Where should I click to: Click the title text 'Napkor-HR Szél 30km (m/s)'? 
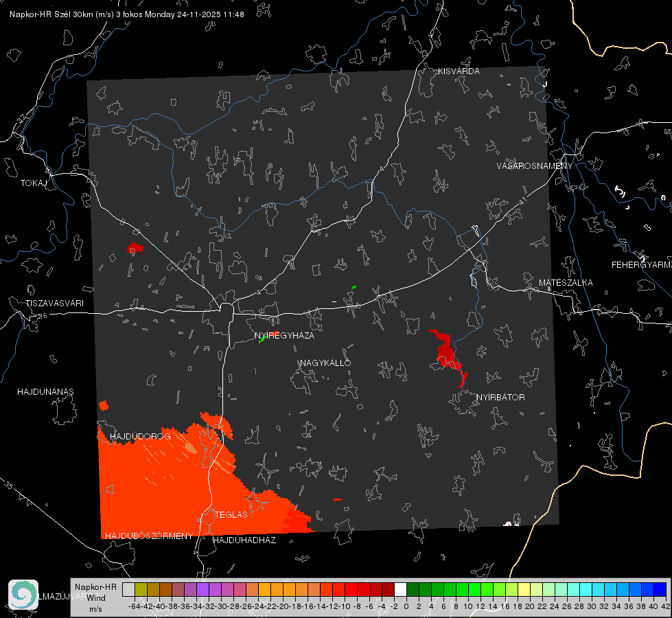(62, 14)
